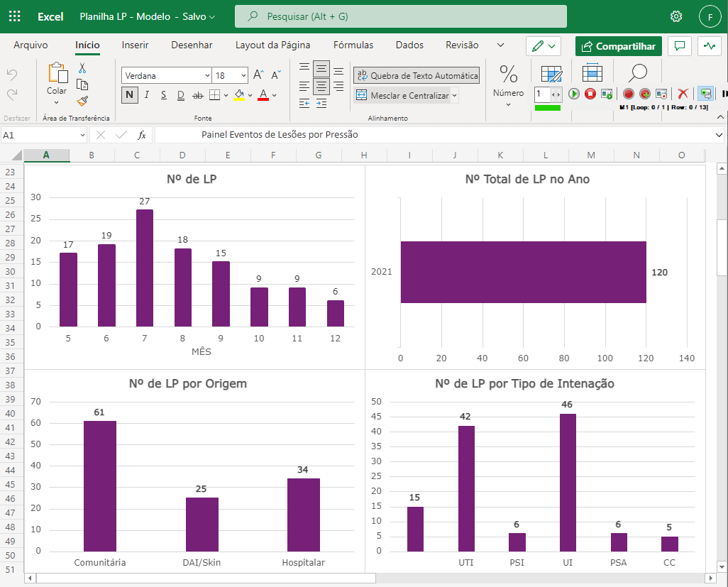Open the cell styles table icon
The image size is (728, 587).
click(x=551, y=75)
